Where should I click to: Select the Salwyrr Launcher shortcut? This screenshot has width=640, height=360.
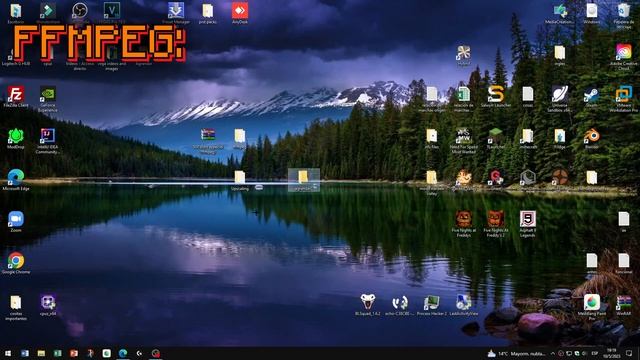pyautogui.click(x=496, y=97)
